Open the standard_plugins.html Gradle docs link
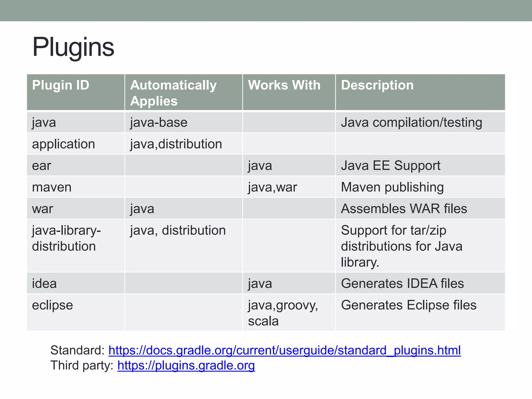Viewport: 532px width, 399px height. (x=284, y=350)
